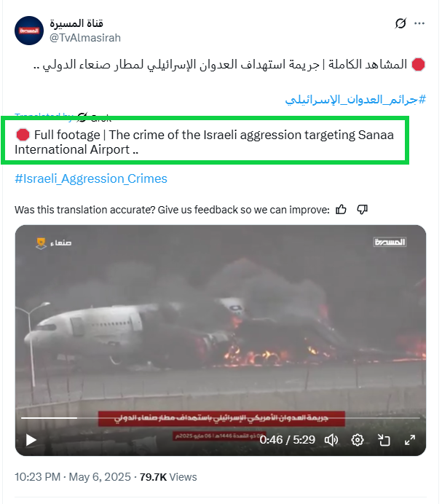
Task: Click the 0:46 / 5:29 time display
Action: (288, 440)
